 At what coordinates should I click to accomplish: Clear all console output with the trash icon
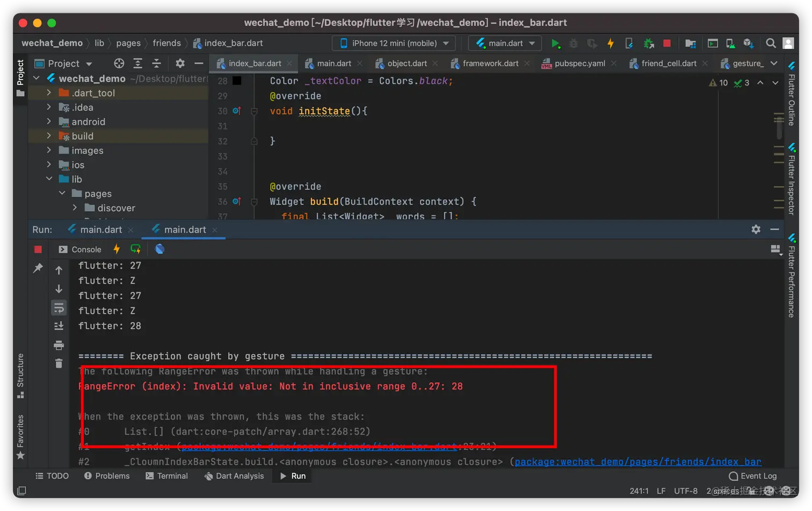tap(59, 364)
